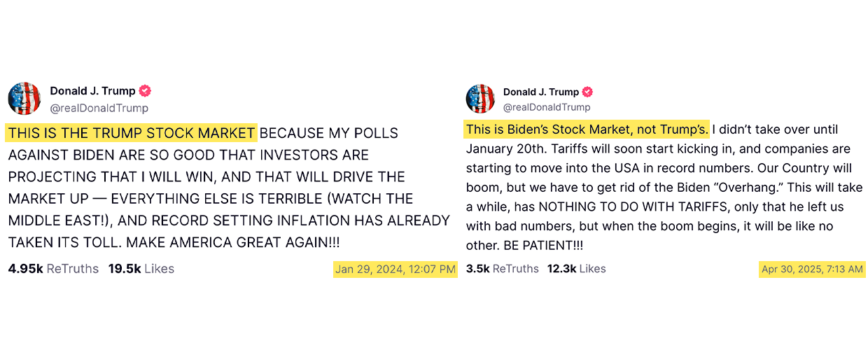
Task: View the 4.95k ReTruths count
Action: [53, 269]
